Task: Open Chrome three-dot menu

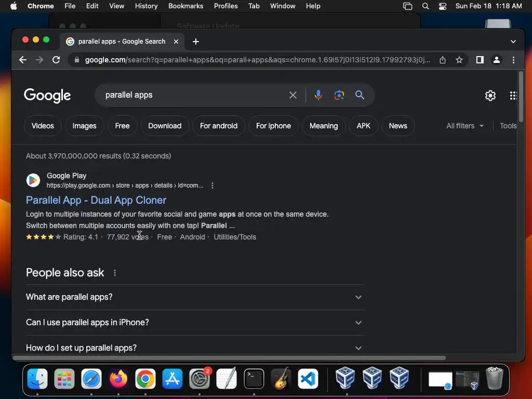Action: tap(513, 60)
